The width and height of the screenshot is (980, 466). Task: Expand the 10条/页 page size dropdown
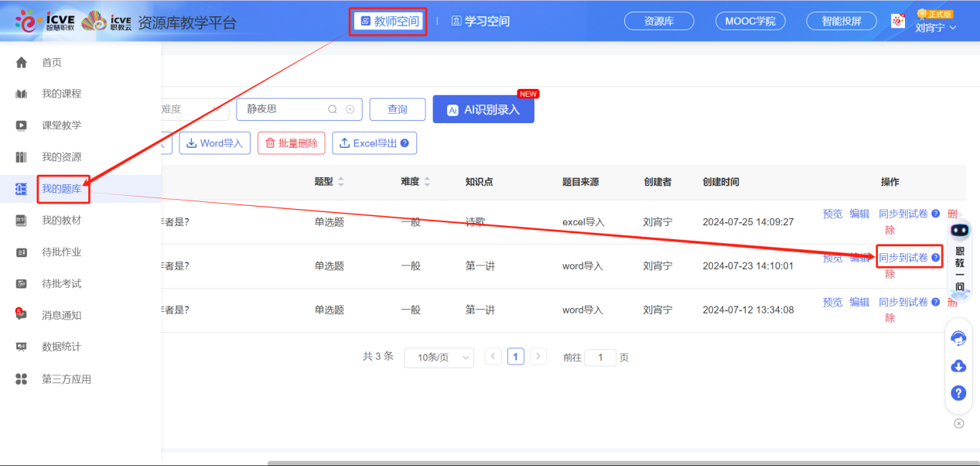coord(439,358)
